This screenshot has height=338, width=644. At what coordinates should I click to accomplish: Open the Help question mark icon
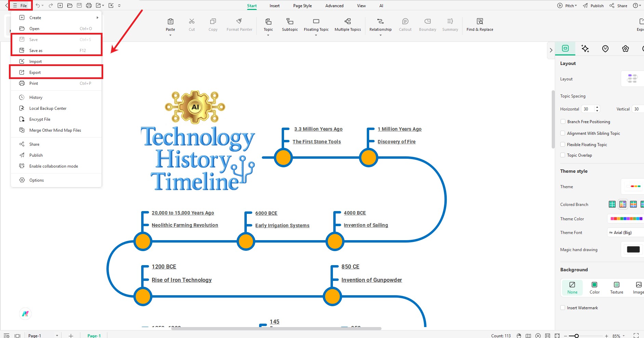tap(635, 5)
